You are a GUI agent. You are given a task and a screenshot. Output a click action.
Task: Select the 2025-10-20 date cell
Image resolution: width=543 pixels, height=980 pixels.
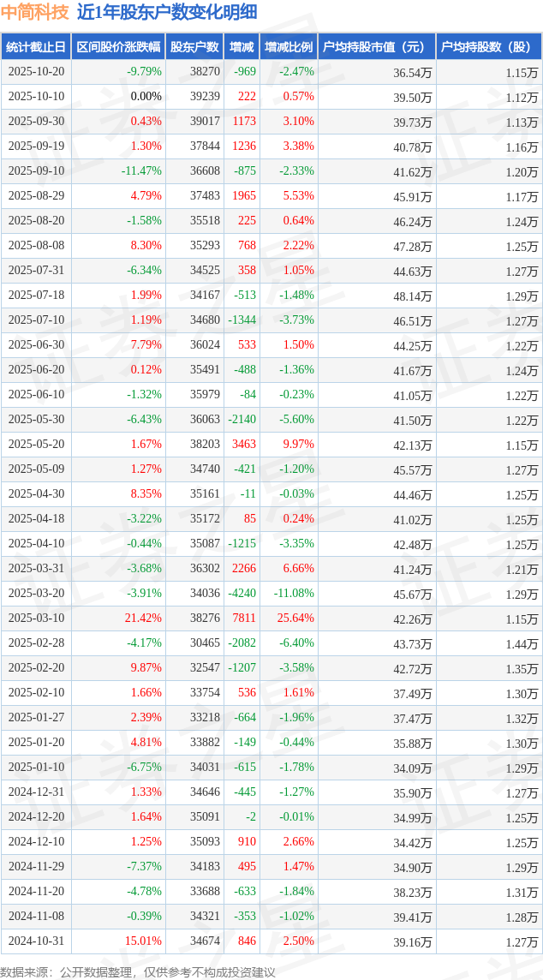click(x=36, y=72)
